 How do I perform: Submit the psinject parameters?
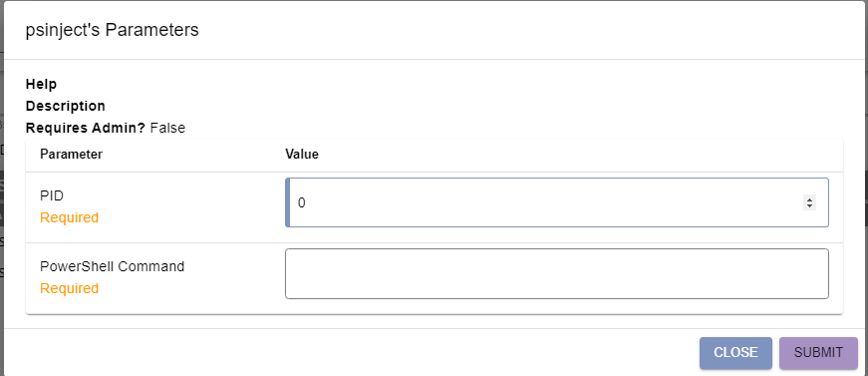(x=818, y=353)
